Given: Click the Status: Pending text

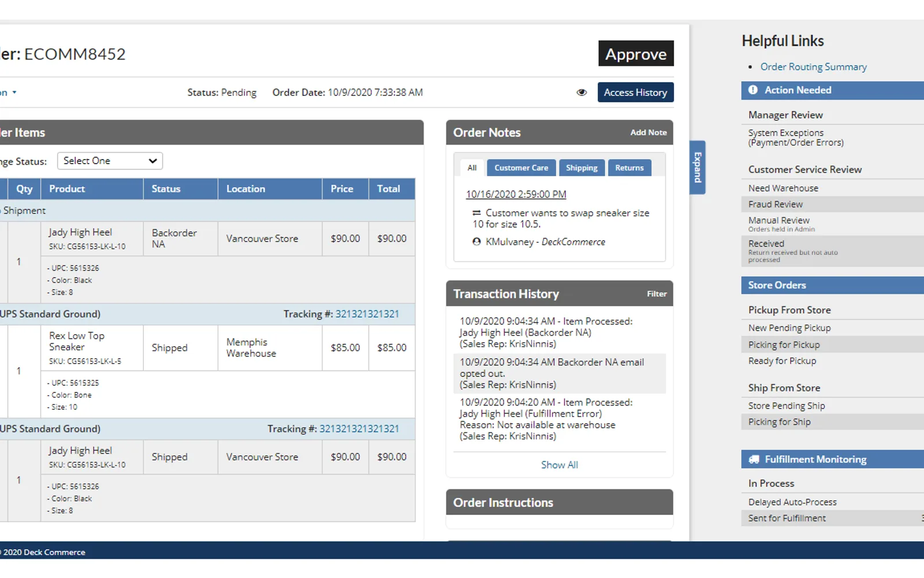Looking at the screenshot, I should (x=222, y=92).
